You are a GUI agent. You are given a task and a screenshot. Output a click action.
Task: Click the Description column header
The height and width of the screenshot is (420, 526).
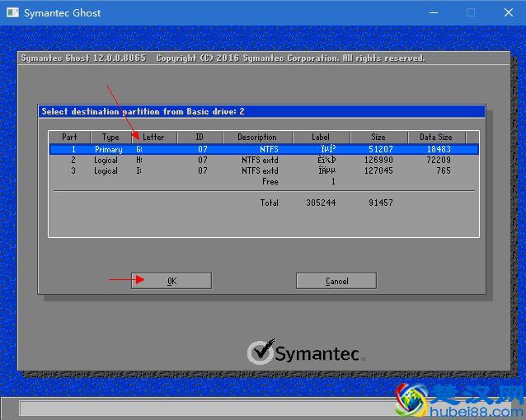click(257, 138)
